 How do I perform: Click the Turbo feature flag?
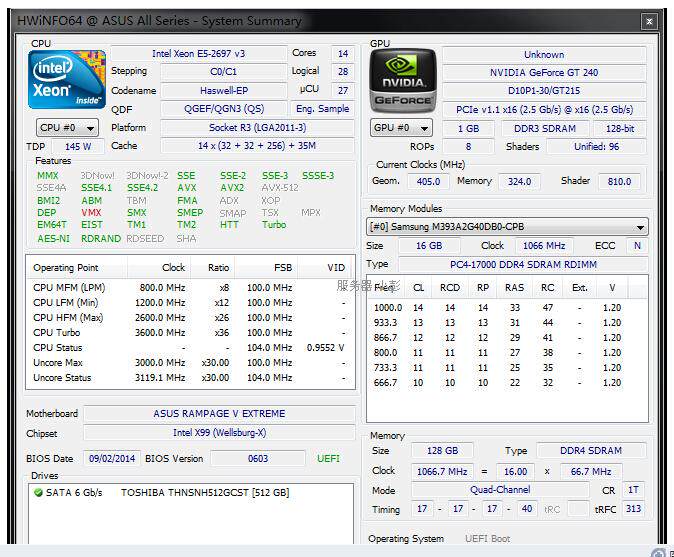[x=274, y=225]
